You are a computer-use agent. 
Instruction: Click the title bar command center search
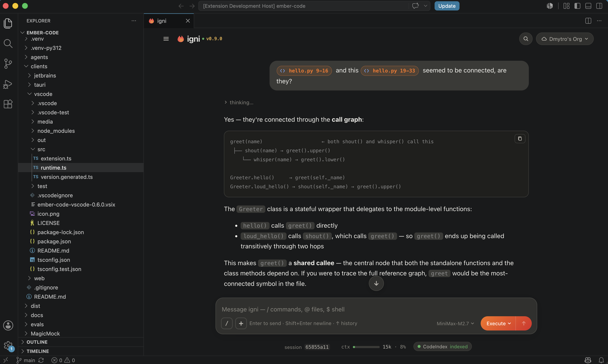coord(304,6)
